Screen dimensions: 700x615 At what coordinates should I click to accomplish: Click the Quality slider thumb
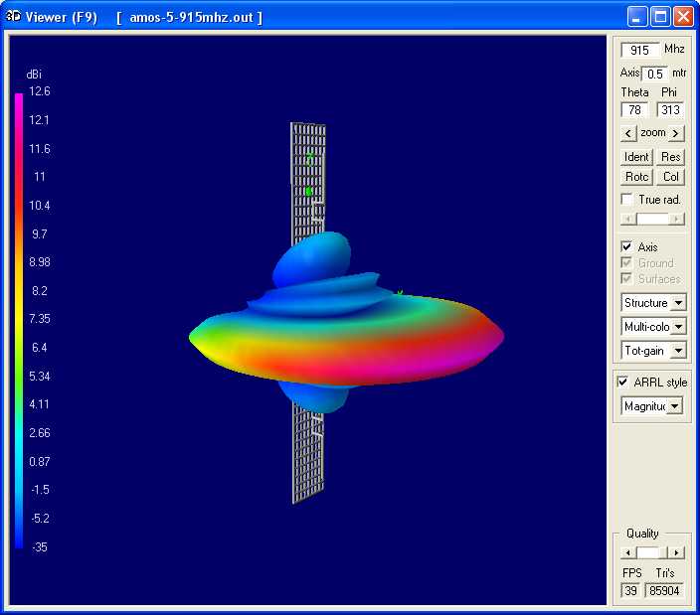(648, 552)
